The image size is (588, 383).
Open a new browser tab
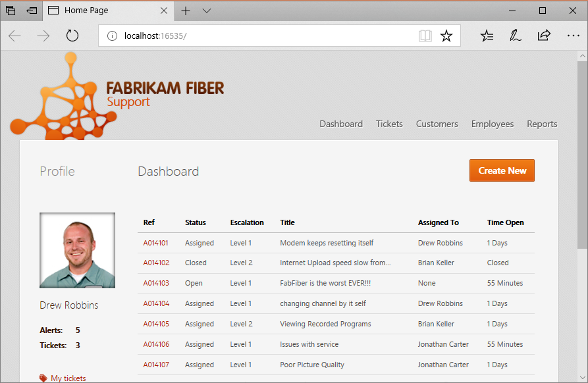(185, 11)
